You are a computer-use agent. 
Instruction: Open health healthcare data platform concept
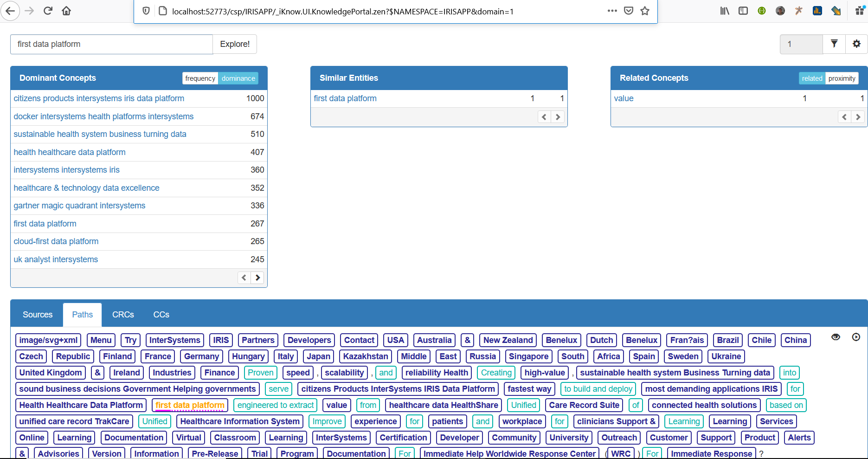pyautogui.click(x=70, y=152)
